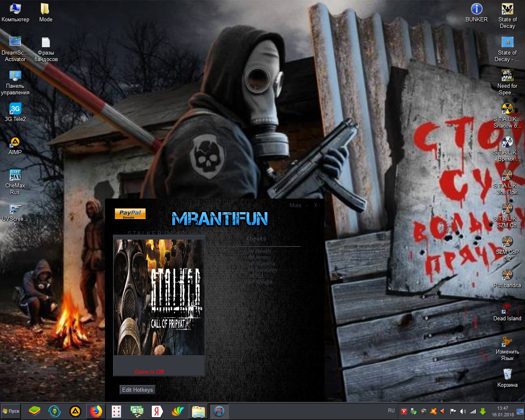Click the Inf.Weight cheat entry
This screenshot has width=525, height=420.
pos(260,282)
